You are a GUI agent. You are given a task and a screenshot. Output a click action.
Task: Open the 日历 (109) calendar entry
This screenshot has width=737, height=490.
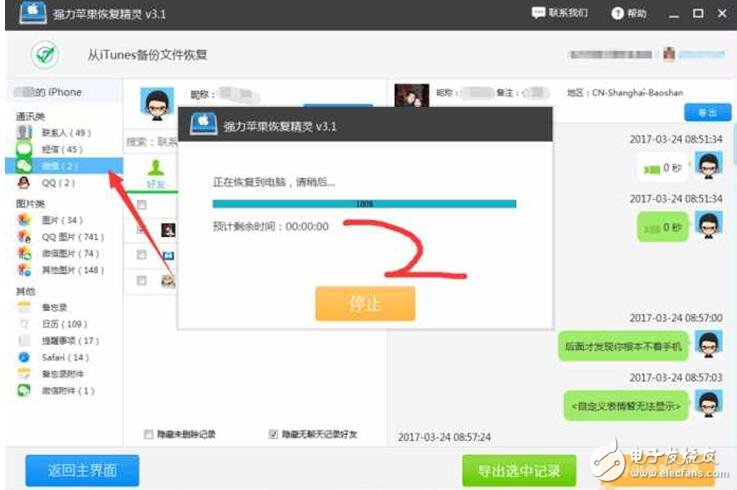click(64, 324)
